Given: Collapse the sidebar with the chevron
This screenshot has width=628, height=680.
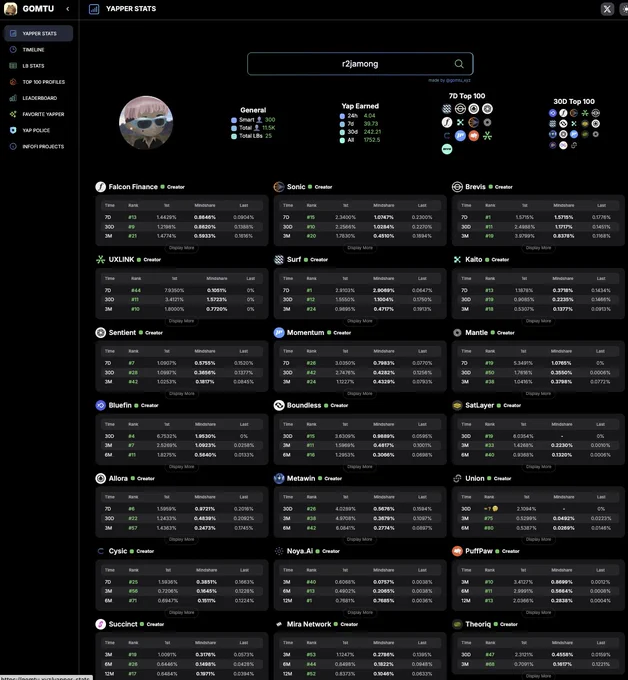Looking at the screenshot, I should [x=68, y=9].
